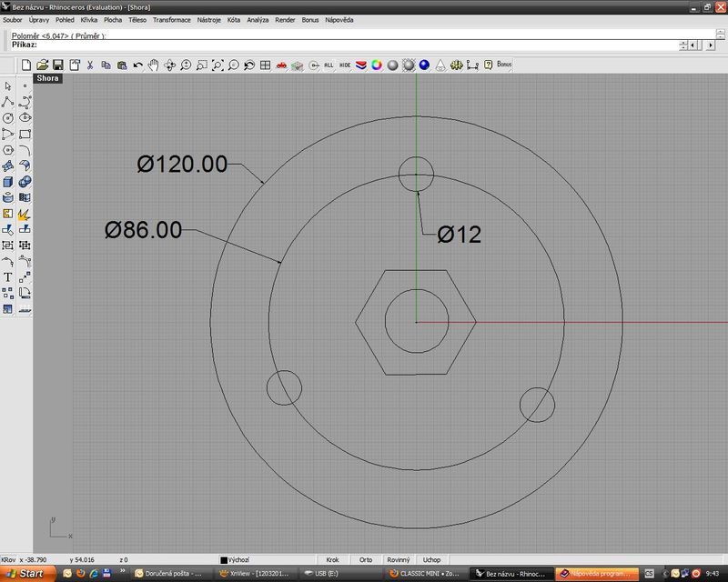Click the Explode icon in left toolbar

(x=25, y=214)
